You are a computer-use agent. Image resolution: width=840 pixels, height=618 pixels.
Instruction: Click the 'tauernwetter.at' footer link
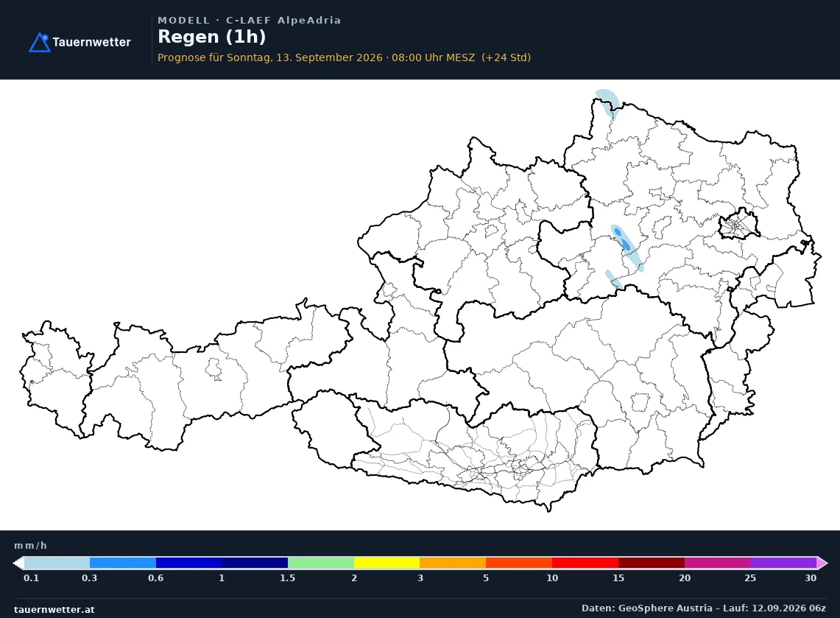click(x=54, y=609)
